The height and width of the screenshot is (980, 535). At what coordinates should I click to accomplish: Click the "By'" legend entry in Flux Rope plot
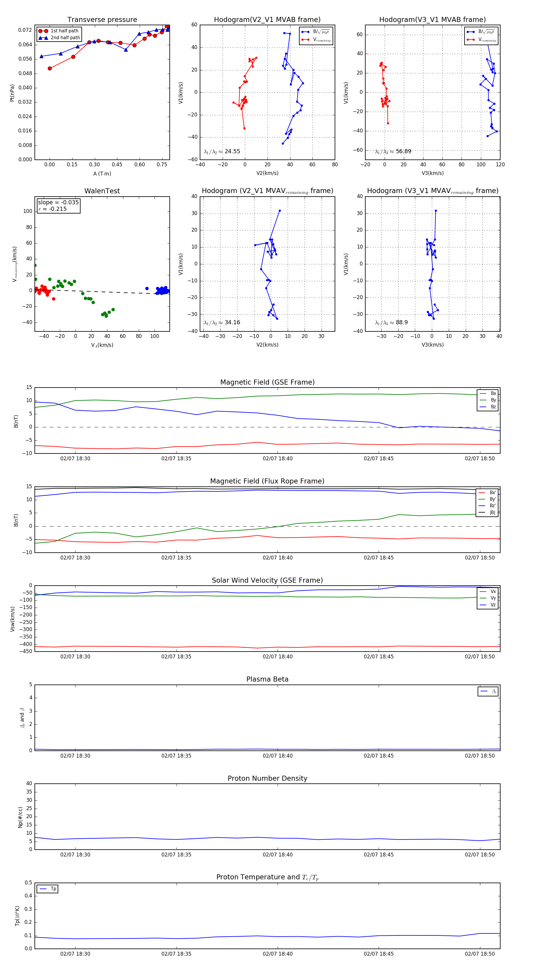[487, 499]
